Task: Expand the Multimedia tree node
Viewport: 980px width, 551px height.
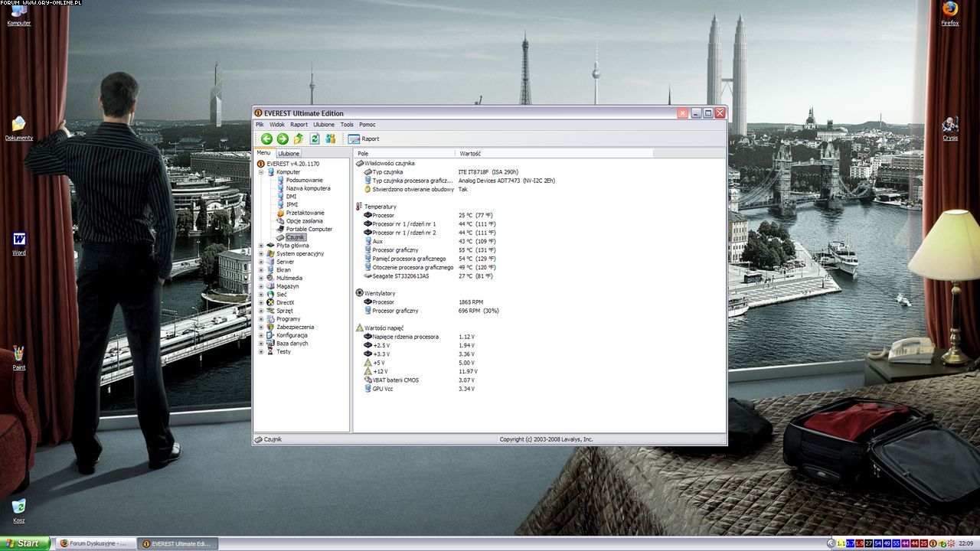Action: click(261, 278)
